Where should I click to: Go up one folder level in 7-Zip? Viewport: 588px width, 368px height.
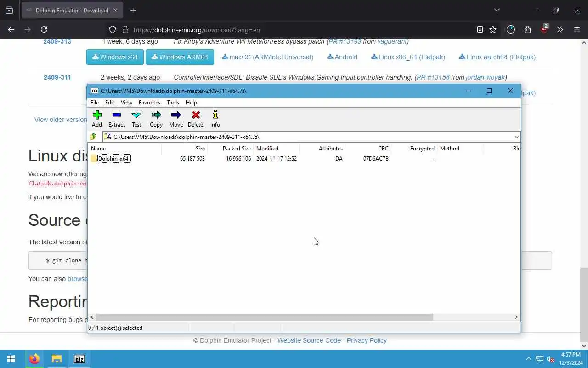coord(93,137)
